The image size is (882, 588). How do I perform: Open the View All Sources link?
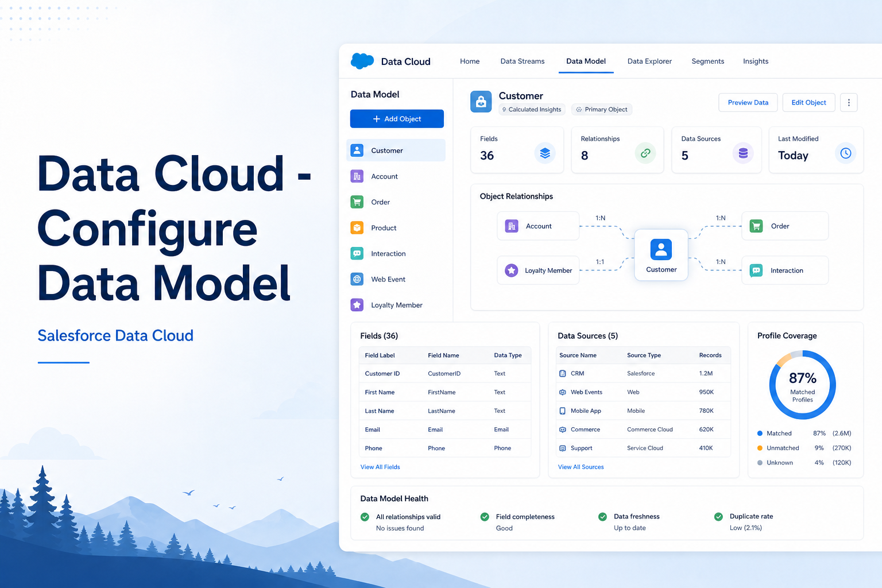point(581,467)
